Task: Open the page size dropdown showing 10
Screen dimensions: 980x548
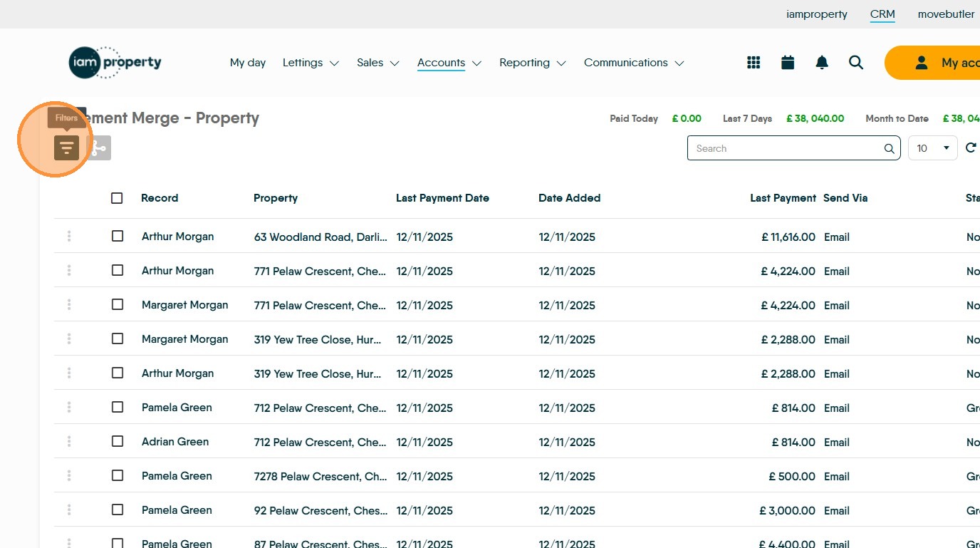Action: 932,148
